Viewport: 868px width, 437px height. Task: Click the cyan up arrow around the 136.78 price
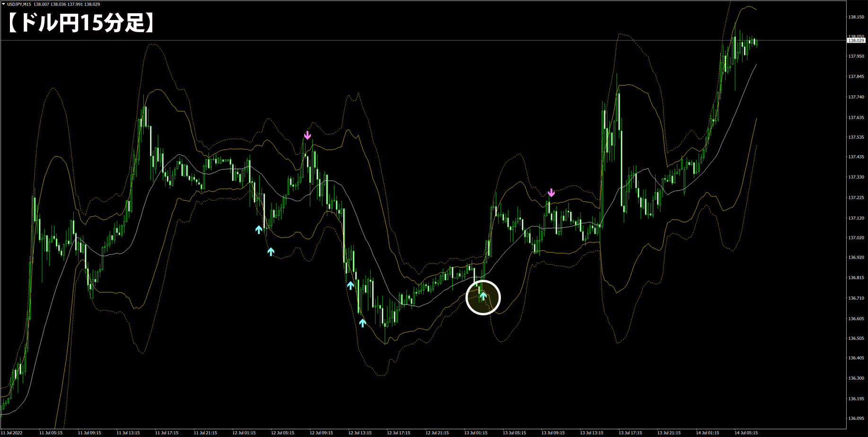[x=351, y=285]
